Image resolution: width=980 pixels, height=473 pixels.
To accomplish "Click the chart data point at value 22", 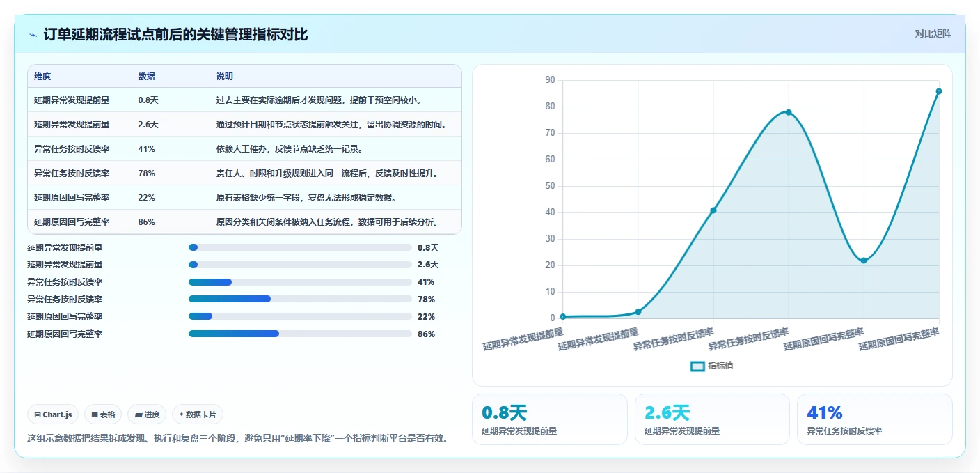I will pyautogui.click(x=864, y=261).
